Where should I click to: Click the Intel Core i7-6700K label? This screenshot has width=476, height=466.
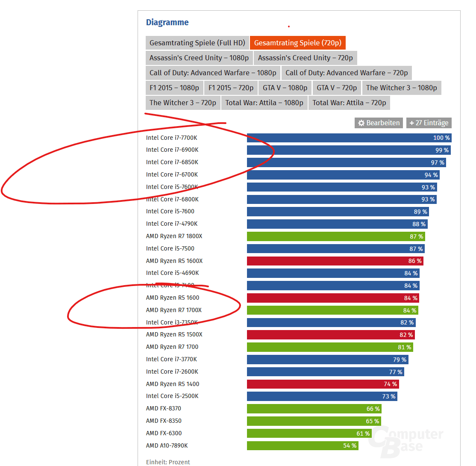(172, 175)
